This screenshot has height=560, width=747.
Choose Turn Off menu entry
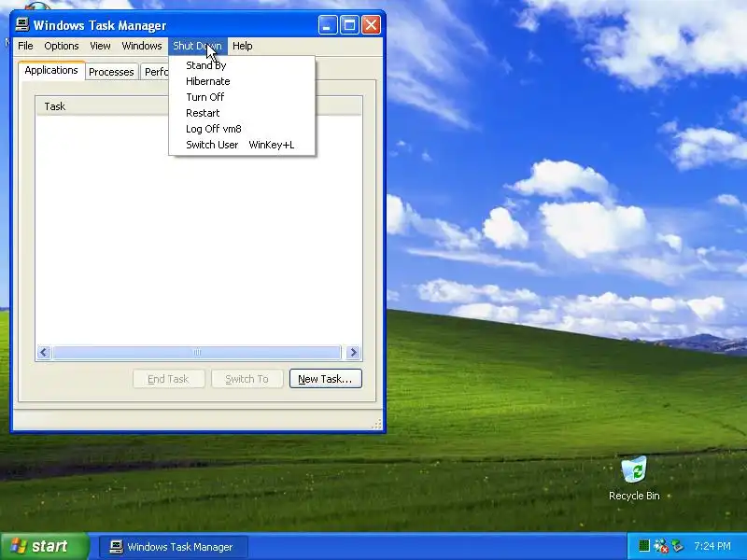(x=242, y=97)
